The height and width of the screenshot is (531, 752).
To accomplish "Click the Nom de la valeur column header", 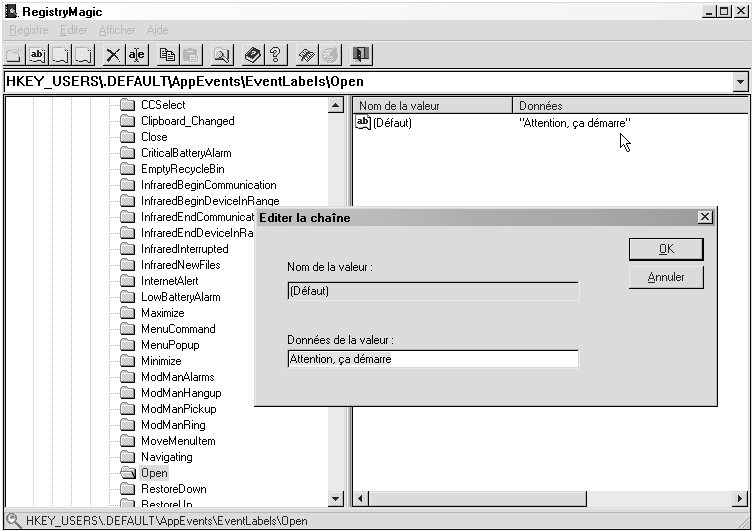I will (433, 106).
